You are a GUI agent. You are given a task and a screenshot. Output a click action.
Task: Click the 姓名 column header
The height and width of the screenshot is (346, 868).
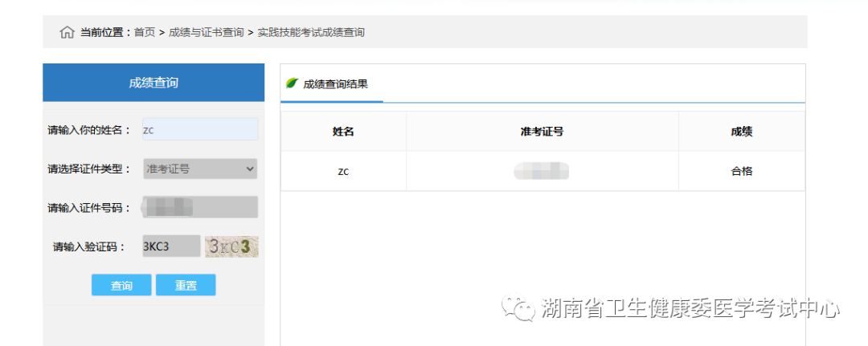(x=343, y=132)
